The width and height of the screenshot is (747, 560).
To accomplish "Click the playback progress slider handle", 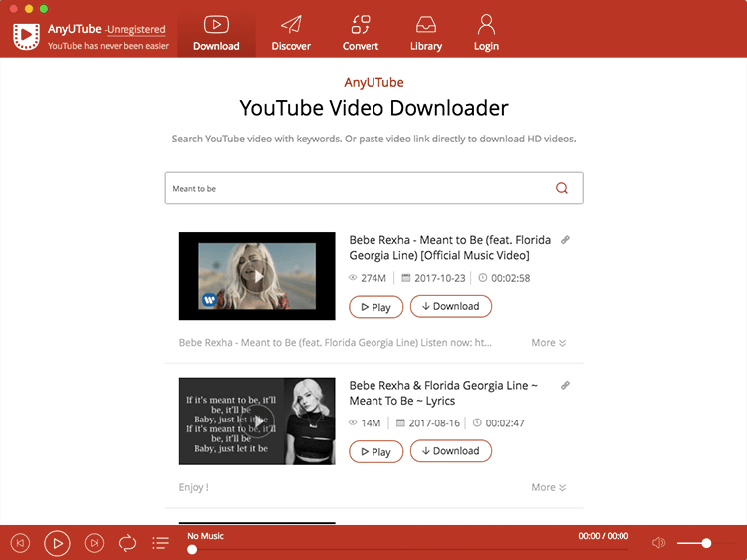I will tap(192, 549).
